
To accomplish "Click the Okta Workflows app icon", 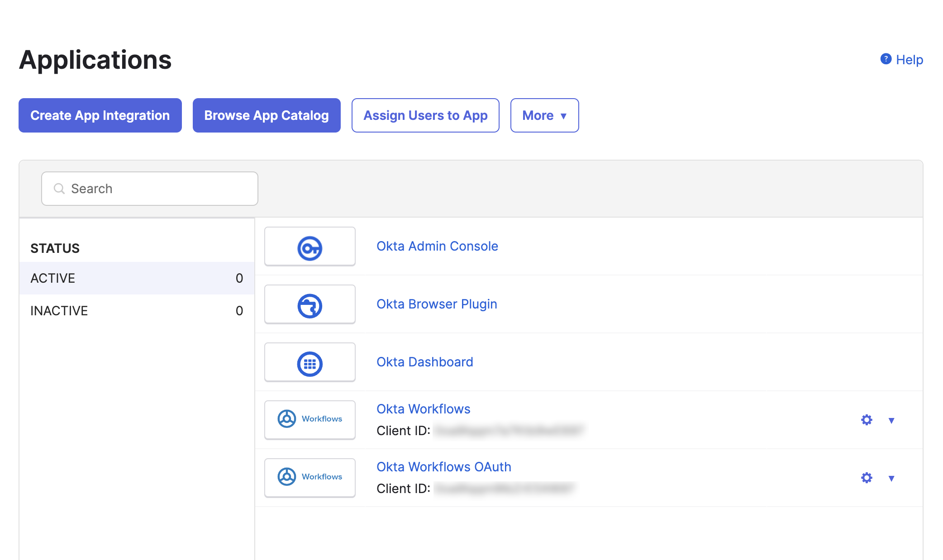I will coord(310,420).
